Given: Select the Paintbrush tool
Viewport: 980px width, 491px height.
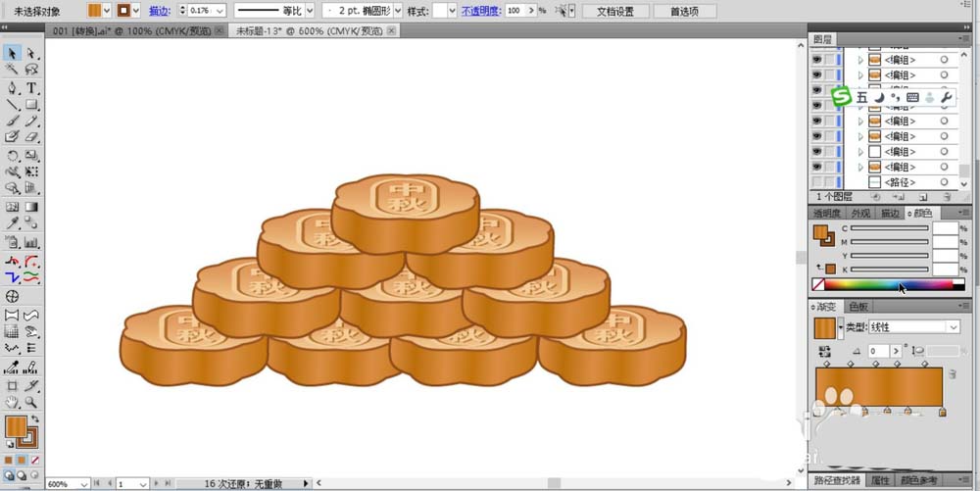Looking at the screenshot, I should coord(12,121).
